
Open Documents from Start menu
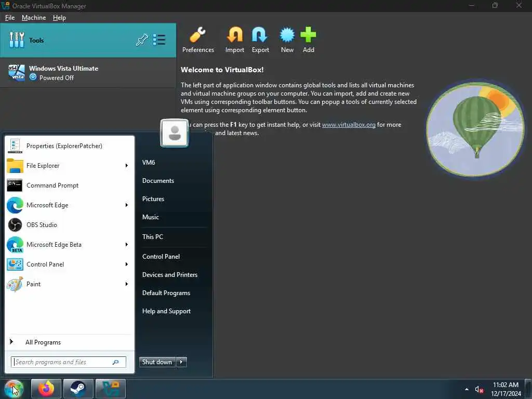click(158, 180)
